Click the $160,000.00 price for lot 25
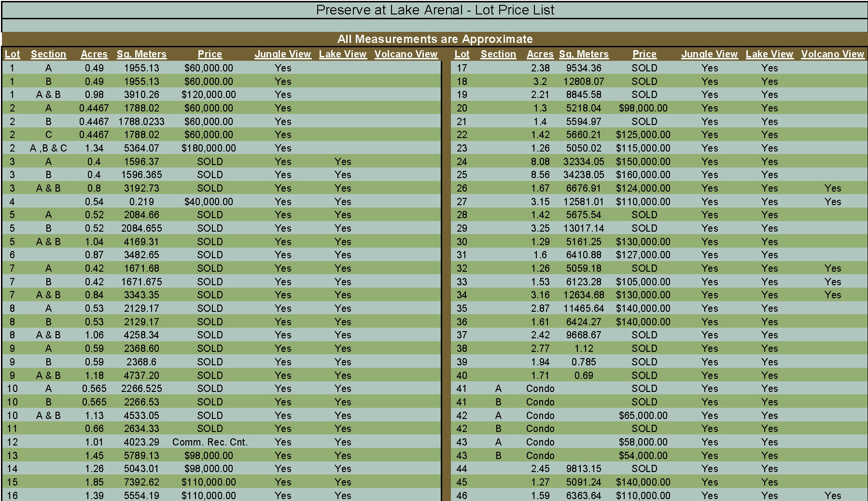The height and width of the screenshot is (501, 868). 643,175
